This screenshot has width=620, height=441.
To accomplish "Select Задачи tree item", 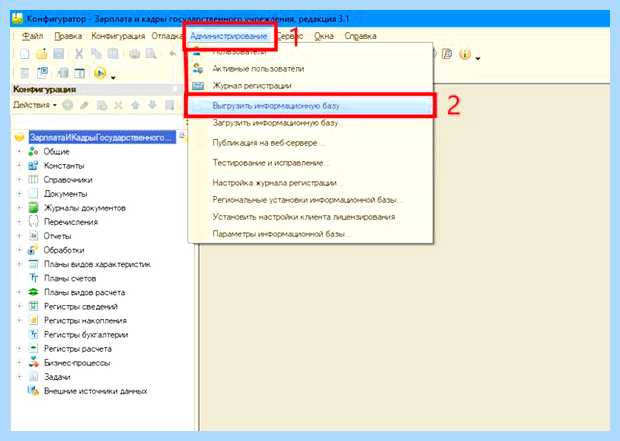I will (x=57, y=377).
